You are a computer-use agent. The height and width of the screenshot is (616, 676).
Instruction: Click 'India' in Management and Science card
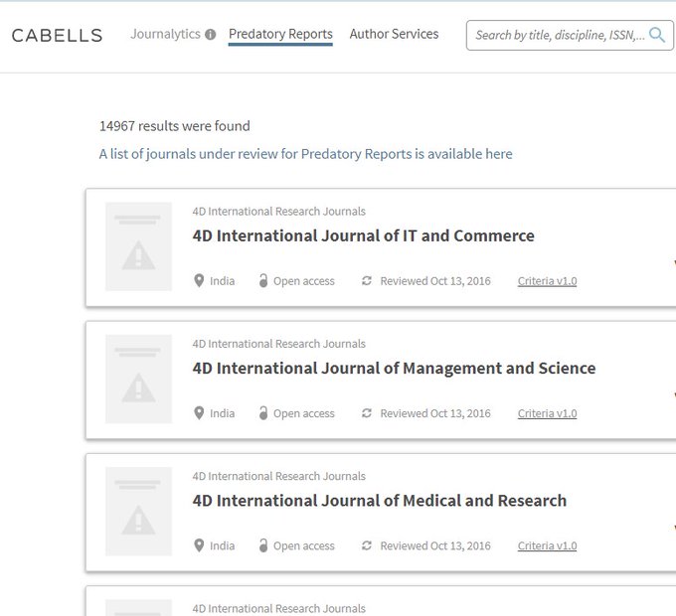point(223,413)
